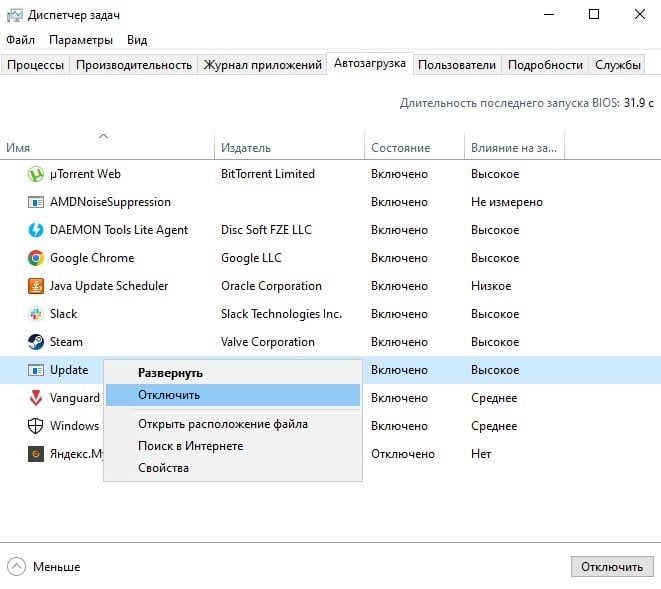Open the Файл menu
Screen dimensions: 661x589
coord(20,40)
